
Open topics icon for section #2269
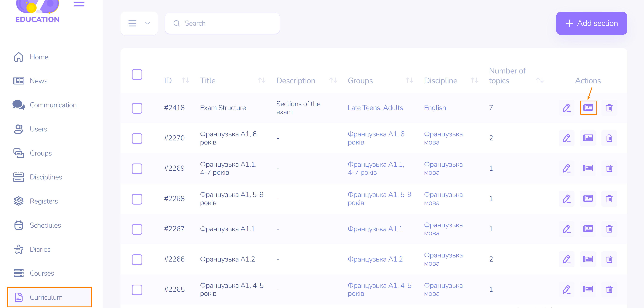point(588,168)
